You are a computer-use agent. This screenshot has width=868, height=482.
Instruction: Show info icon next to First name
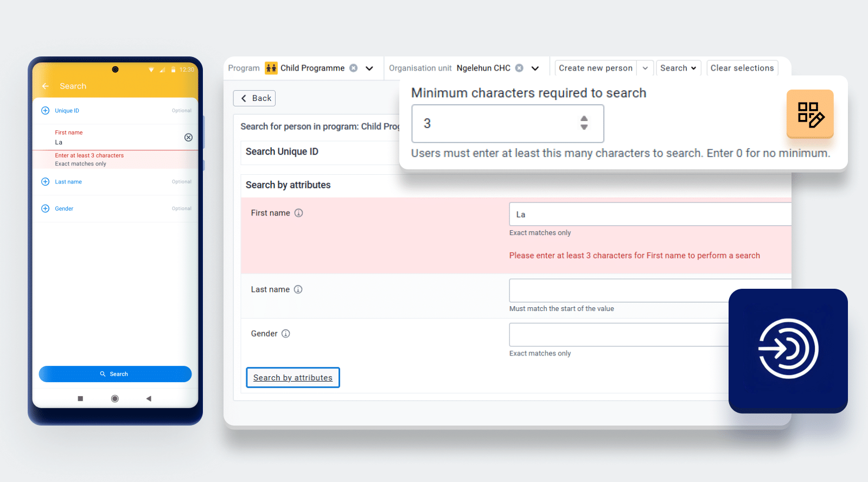tap(299, 213)
